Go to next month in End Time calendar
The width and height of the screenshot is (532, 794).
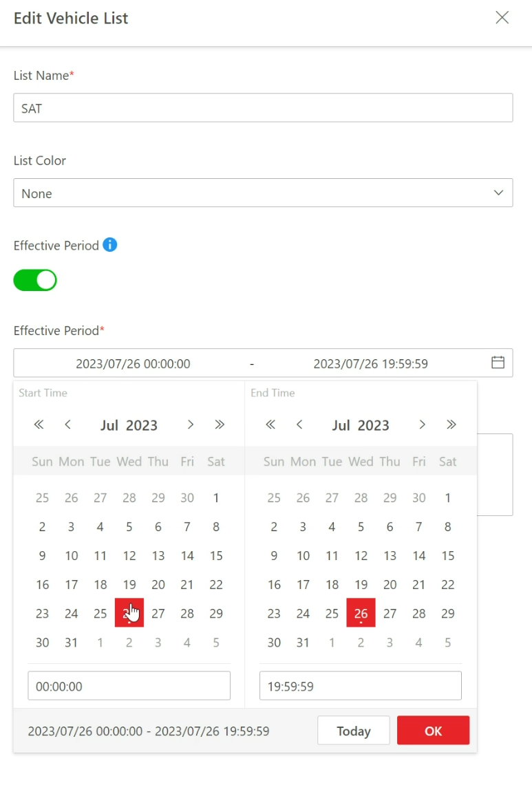(x=422, y=425)
